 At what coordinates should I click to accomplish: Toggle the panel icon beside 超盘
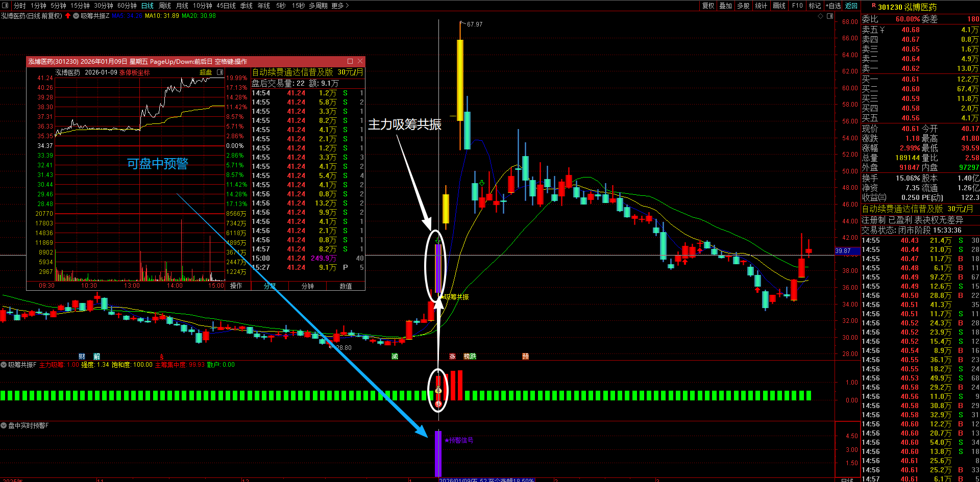[x=220, y=72]
